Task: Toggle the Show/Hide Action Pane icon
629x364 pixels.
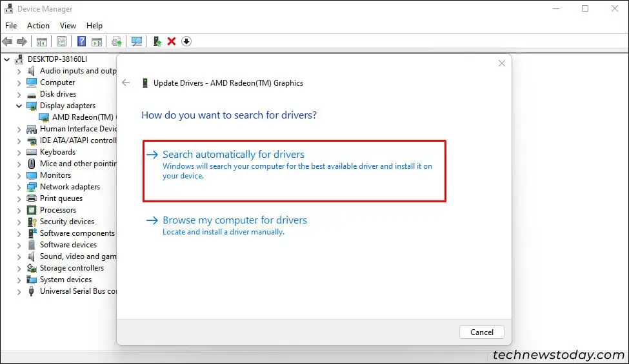Action: (97, 41)
